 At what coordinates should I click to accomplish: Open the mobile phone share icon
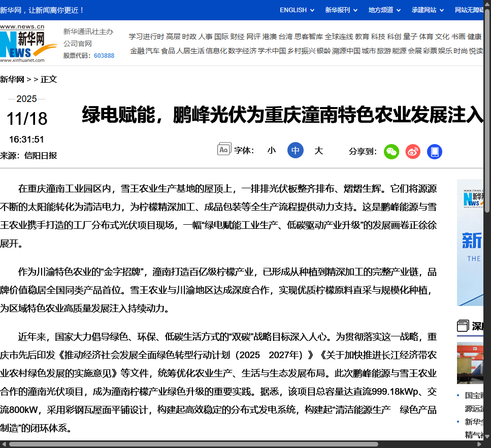coord(435,152)
